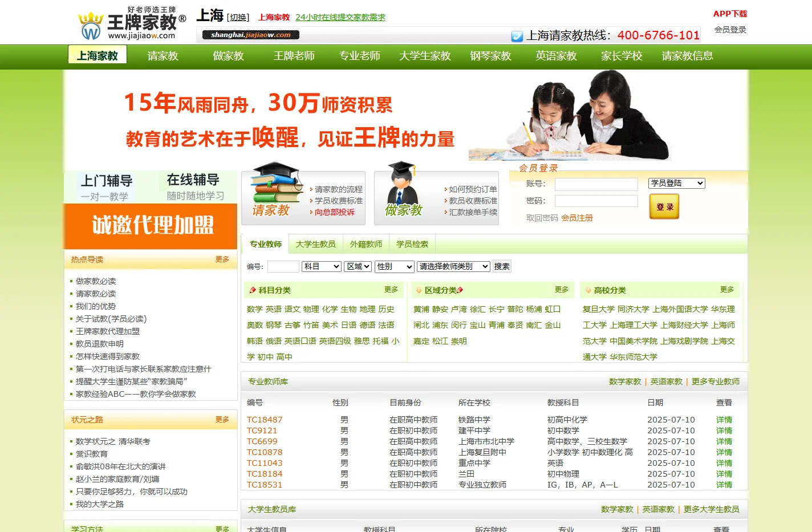This screenshot has width=812, height=532.
Task: Click 更多 in the 高校分类 header
Action: pyautogui.click(x=727, y=290)
